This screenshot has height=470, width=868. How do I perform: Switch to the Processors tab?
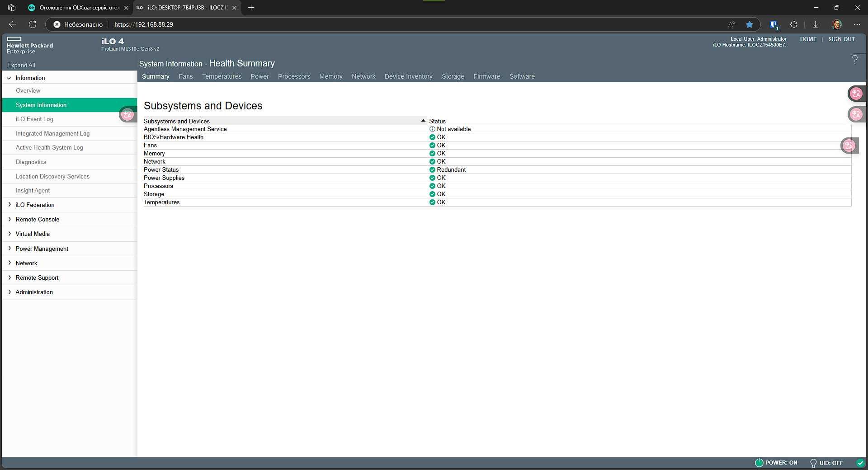coord(294,76)
